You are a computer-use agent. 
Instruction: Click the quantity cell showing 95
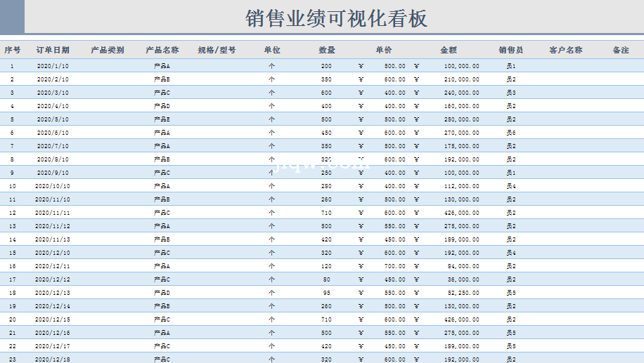tap(326, 293)
